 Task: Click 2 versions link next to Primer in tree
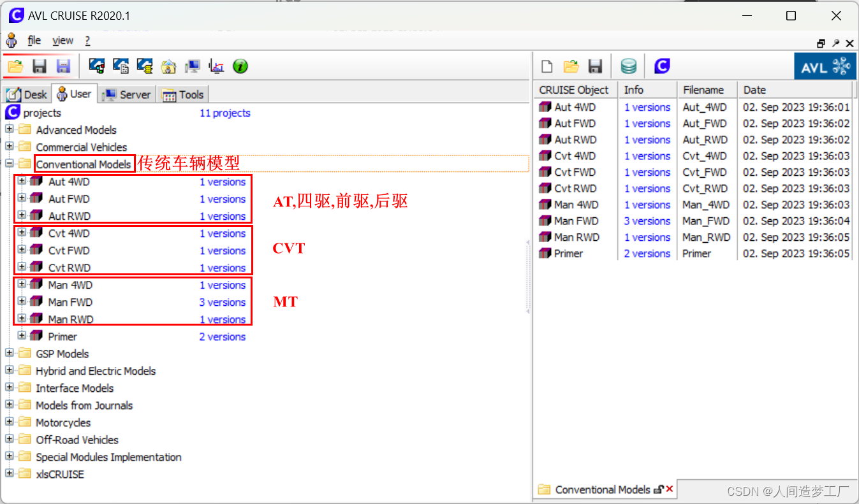click(x=223, y=336)
